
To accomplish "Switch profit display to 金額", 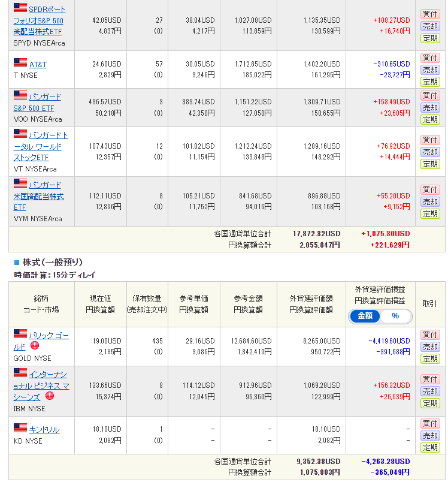I will (365, 316).
